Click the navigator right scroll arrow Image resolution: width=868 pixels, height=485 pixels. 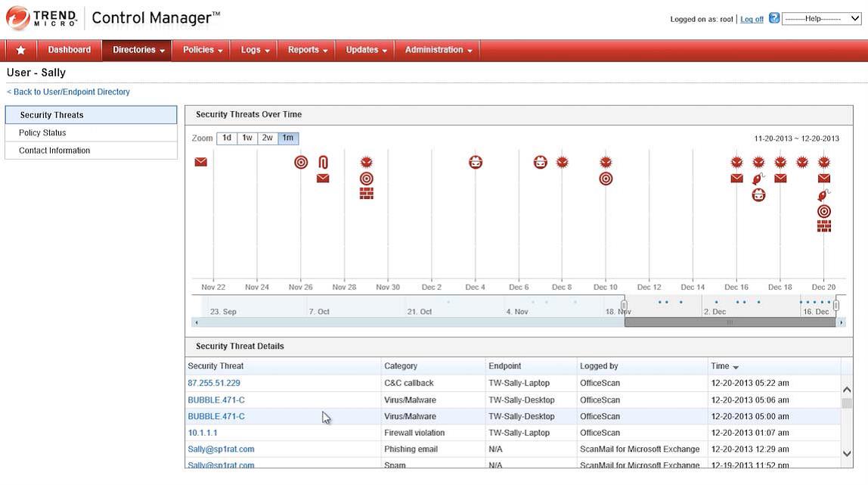842,322
